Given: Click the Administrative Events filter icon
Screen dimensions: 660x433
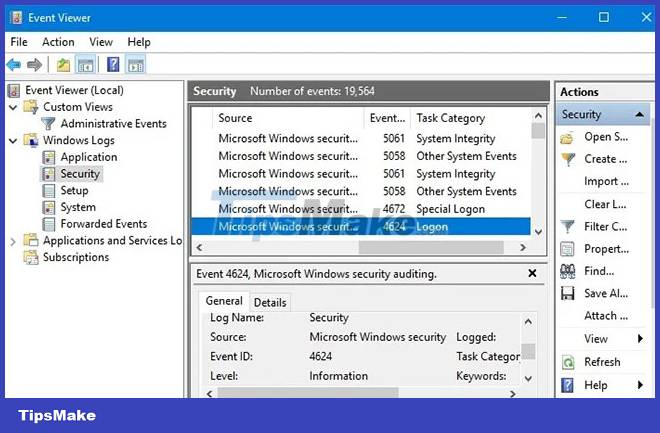Looking at the screenshot, I should pyautogui.click(x=48, y=124).
